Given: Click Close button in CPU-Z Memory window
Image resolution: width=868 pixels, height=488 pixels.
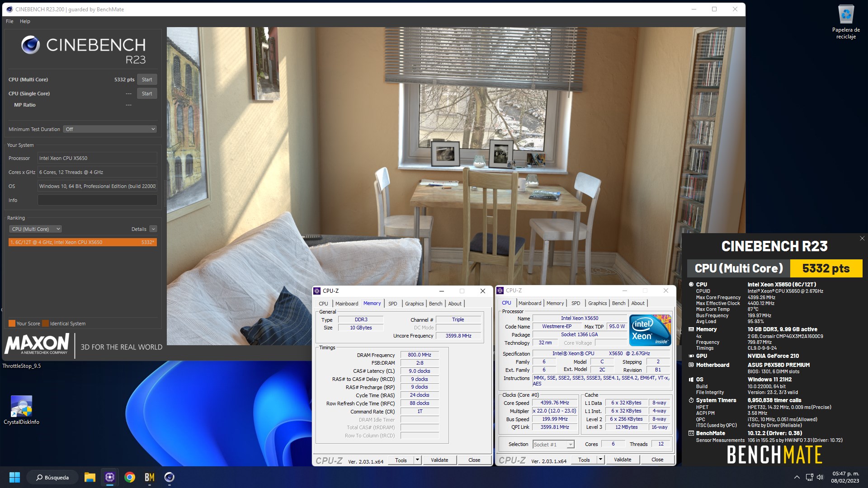Looking at the screenshot, I should 474,460.
